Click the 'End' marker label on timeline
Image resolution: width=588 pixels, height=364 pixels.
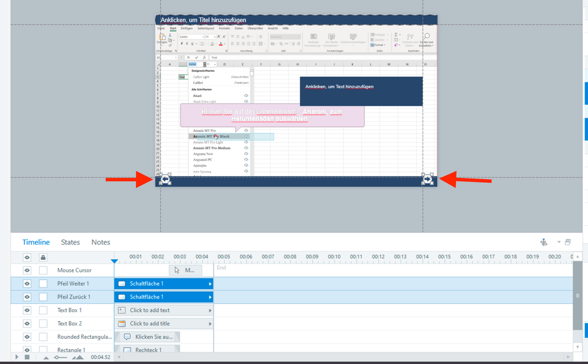point(221,268)
